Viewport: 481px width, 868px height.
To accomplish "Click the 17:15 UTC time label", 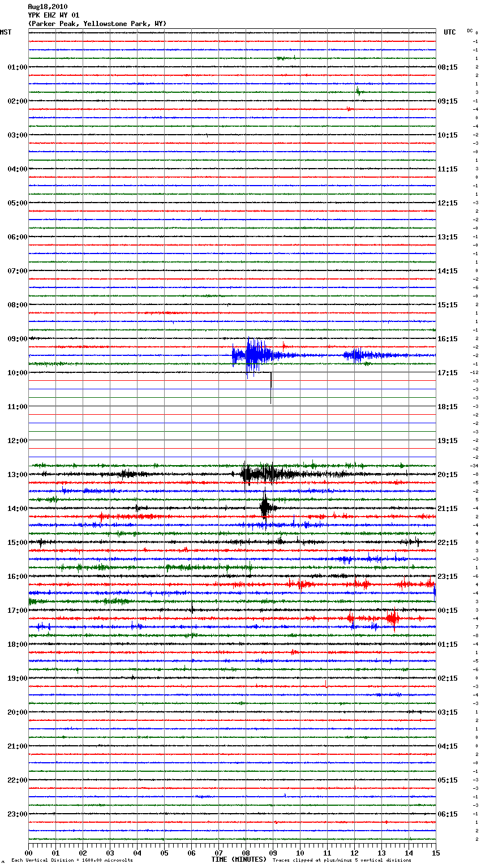I will (x=448, y=373).
